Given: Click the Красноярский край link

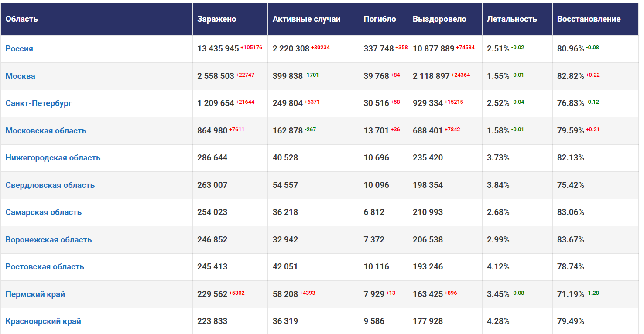Looking at the screenshot, I should point(43,321).
